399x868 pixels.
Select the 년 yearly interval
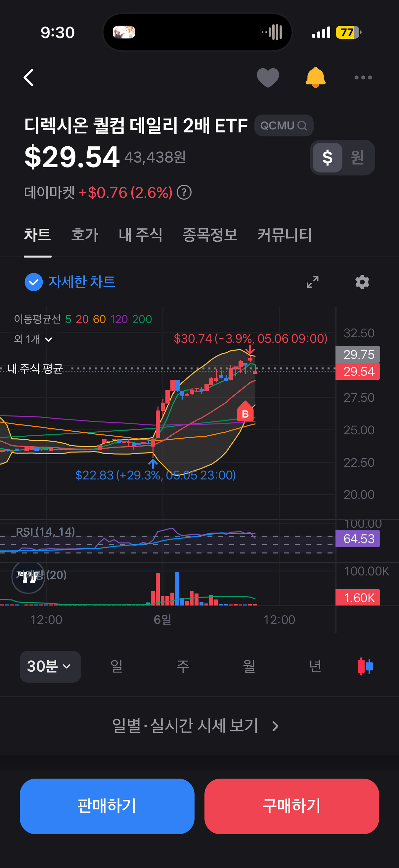pos(315,666)
